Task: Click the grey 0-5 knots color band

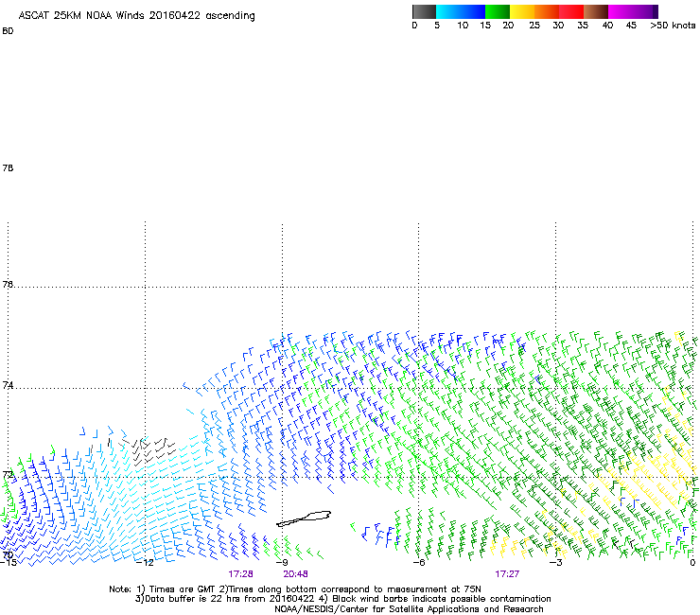Action: (x=424, y=11)
